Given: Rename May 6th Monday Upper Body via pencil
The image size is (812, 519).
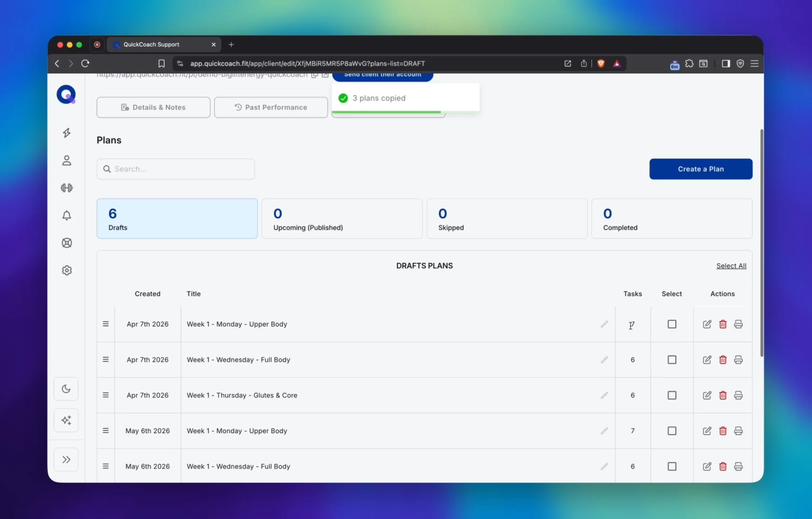Looking at the screenshot, I should click(x=604, y=431).
